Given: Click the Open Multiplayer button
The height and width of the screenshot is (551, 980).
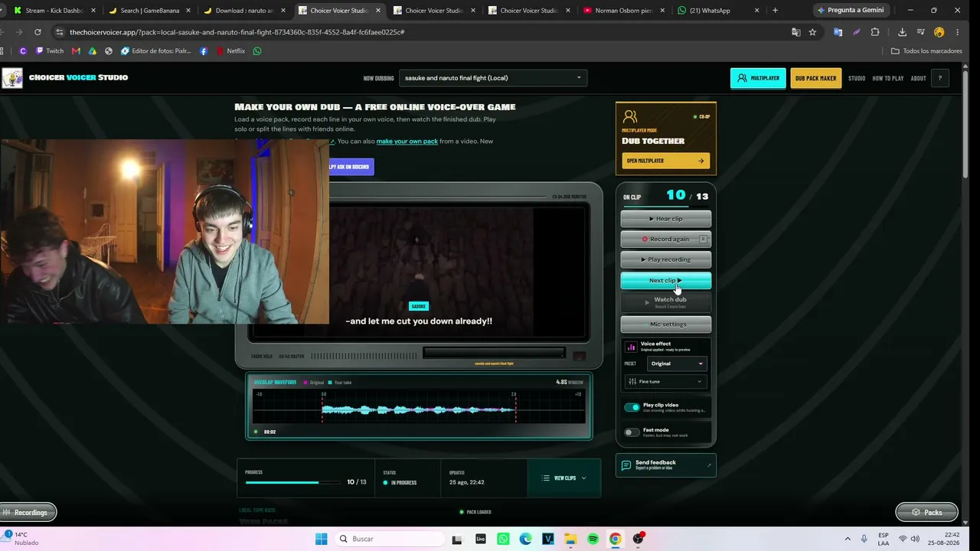Looking at the screenshot, I should click(x=665, y=161).
